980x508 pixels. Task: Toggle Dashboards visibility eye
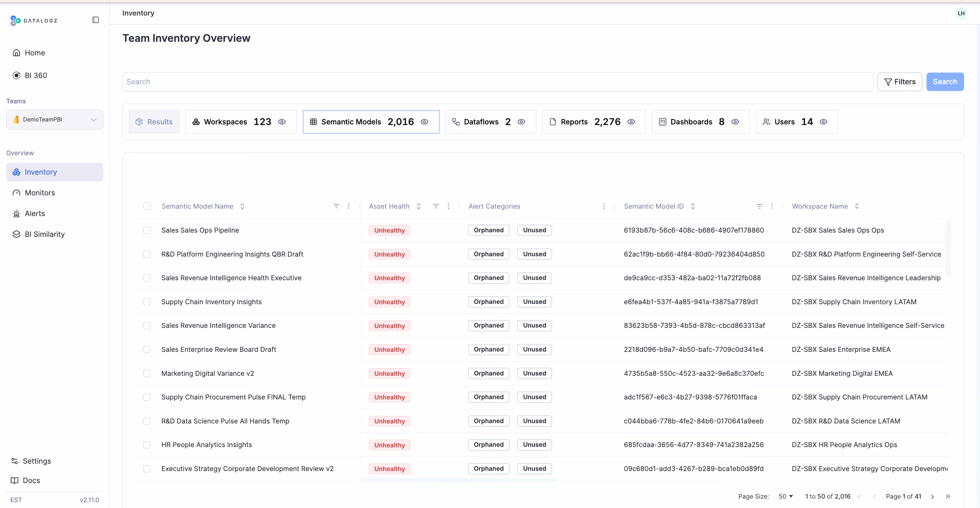[x=735, y=122]
